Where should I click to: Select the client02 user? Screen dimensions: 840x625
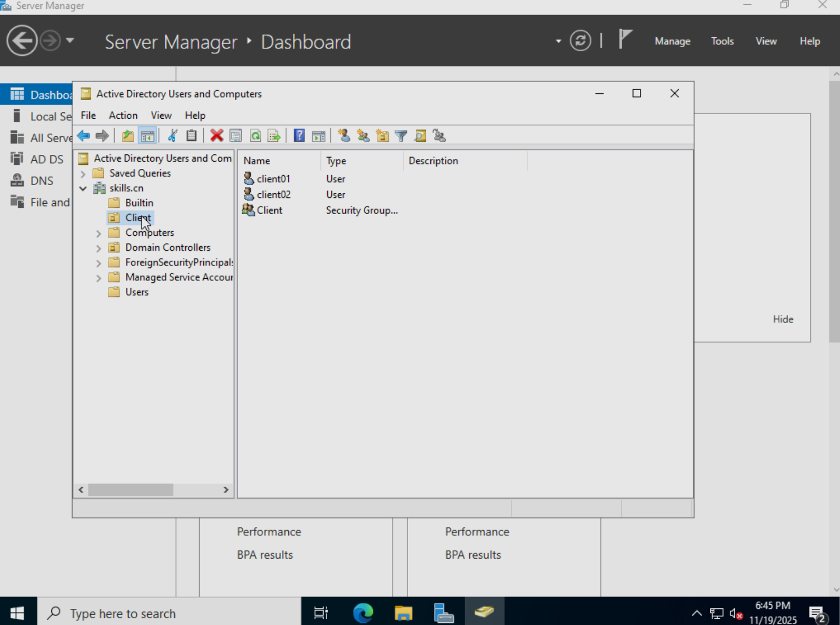(x=274, y=194)
